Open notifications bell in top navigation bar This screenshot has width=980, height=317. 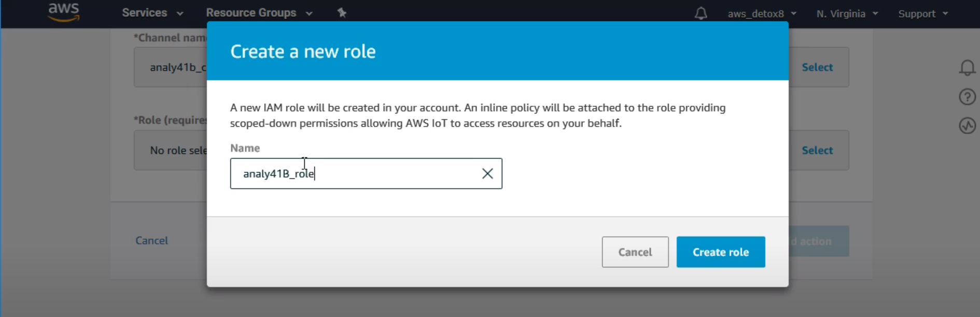point(701,13)
